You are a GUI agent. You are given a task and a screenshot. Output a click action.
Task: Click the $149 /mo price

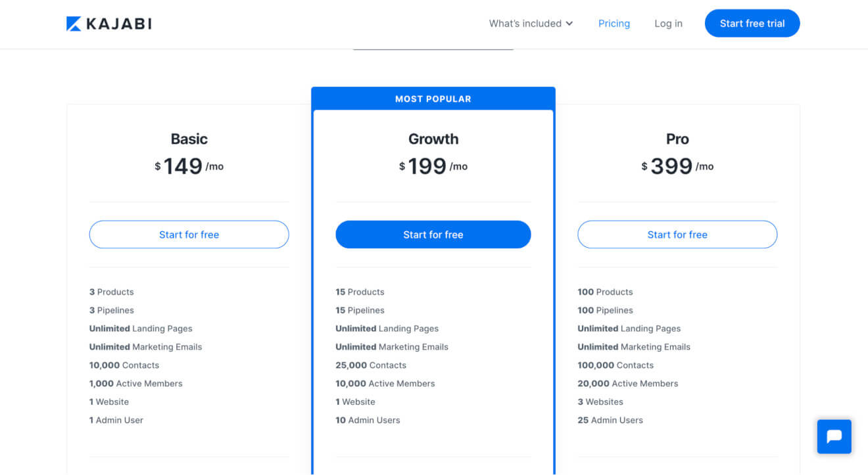click(189, 166)
